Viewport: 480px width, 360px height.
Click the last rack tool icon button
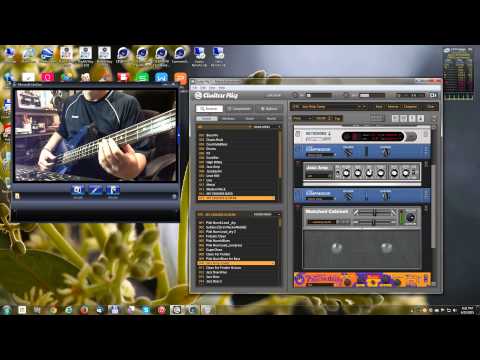click(421, 118)
